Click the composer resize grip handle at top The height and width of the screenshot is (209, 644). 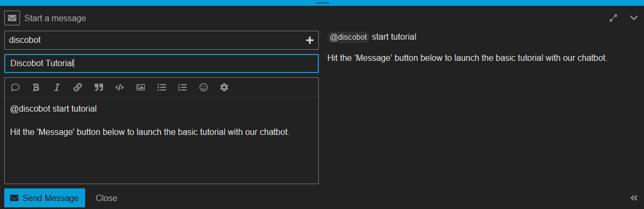tap(323, 3)
